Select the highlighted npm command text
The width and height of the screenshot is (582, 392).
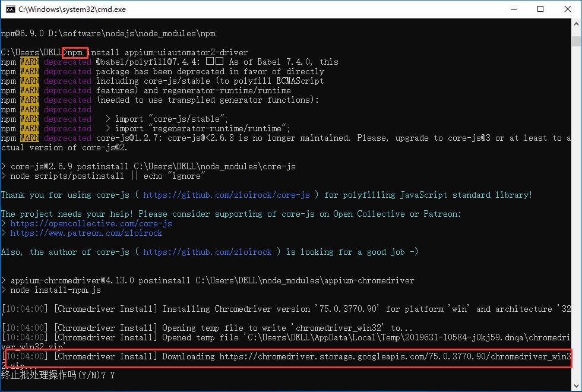[75, 52]
